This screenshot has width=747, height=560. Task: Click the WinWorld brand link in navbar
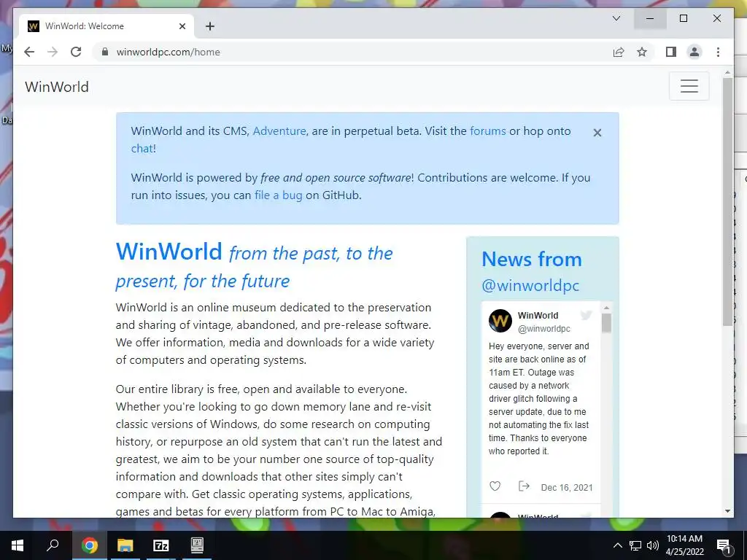point(57,87)
